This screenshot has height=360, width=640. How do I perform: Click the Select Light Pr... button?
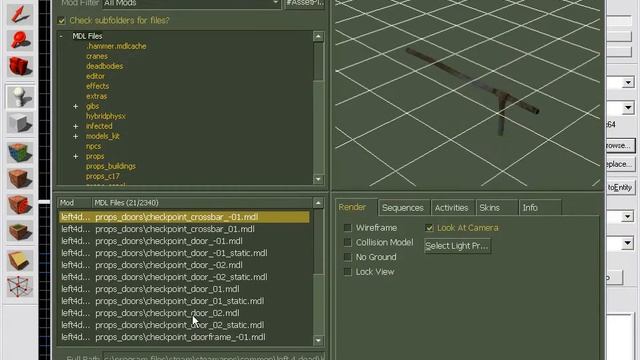pyautogui.click(x=457, y=246)
